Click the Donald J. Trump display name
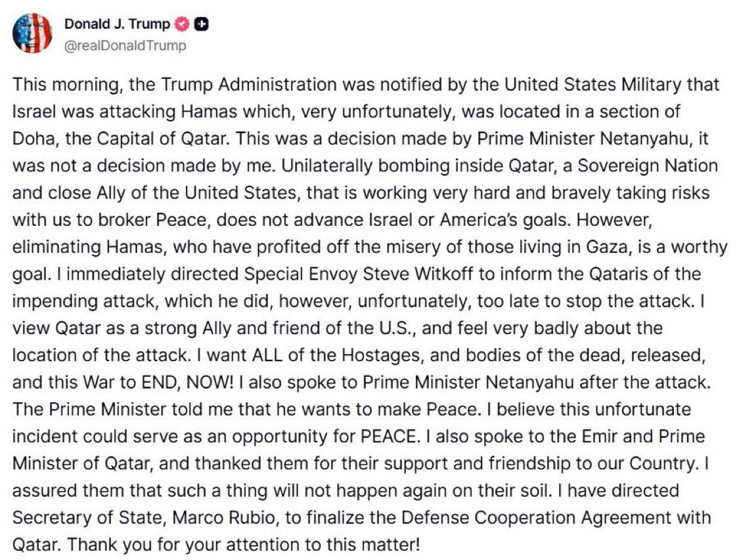Viewport: 739px width, 560px height. [118, 24]
